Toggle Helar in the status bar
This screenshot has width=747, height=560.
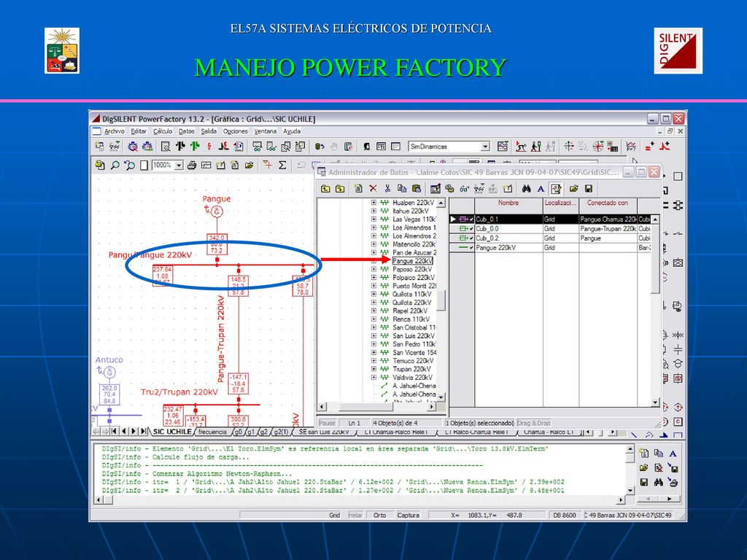click(x=355, y=515)
